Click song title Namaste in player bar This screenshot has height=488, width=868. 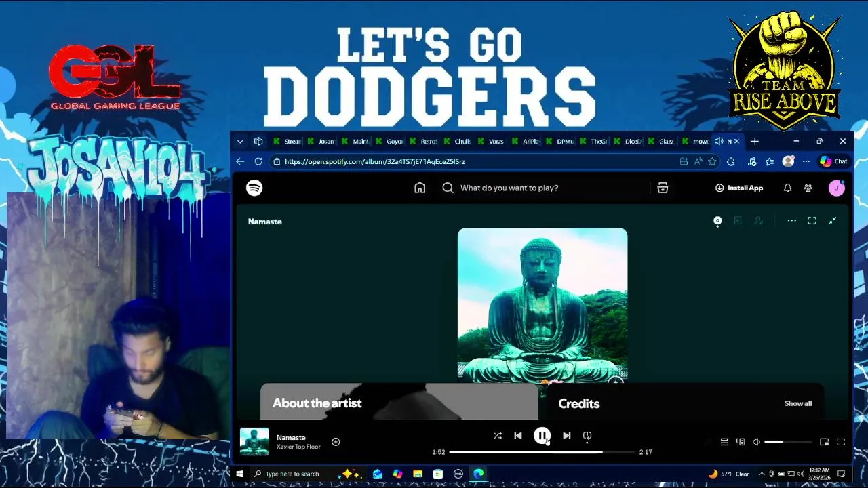[x=291, y=438]
